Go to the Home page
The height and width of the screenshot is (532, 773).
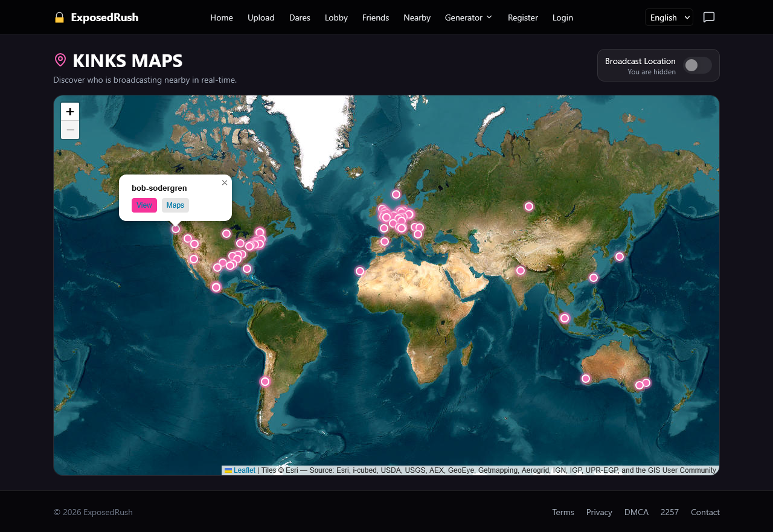[x=222, y=18]
